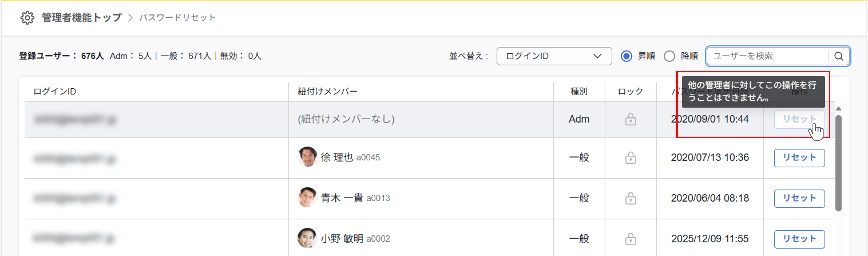Open the ログインID sort dropdown

554,56
